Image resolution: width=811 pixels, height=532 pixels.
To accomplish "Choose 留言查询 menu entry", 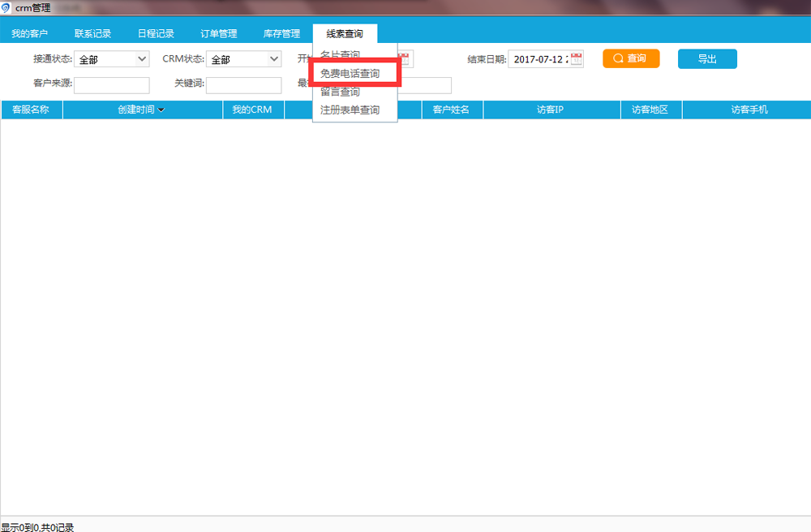I will (x=340, y=92).
